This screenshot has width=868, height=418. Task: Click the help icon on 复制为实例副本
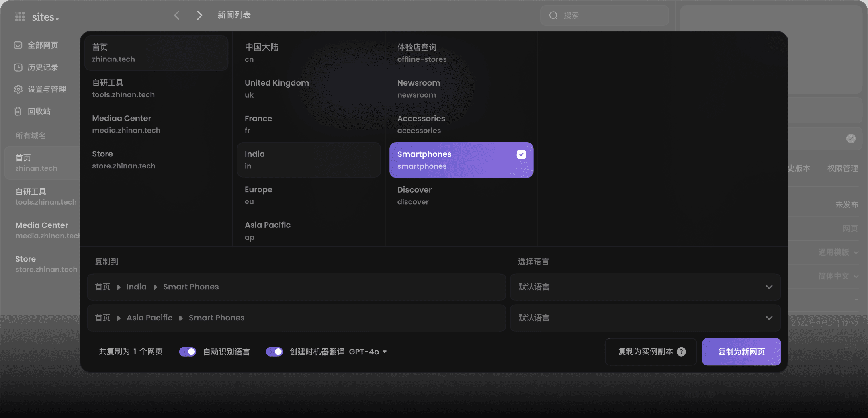(681, 352)
